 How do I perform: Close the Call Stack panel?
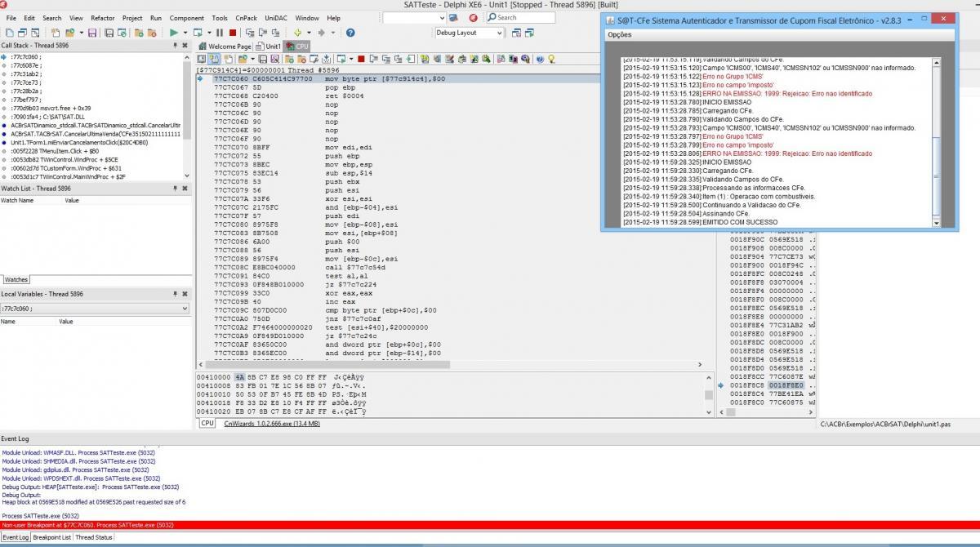point(185,46)
